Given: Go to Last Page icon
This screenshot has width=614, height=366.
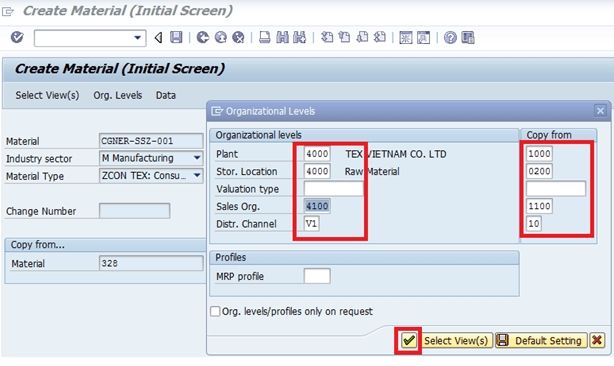Looking at the screenshot, I should pos(380,38).
